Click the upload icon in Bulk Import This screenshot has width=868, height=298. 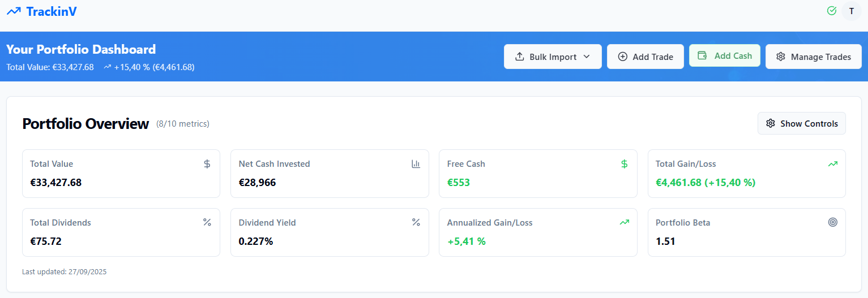[x=519, y=57]
